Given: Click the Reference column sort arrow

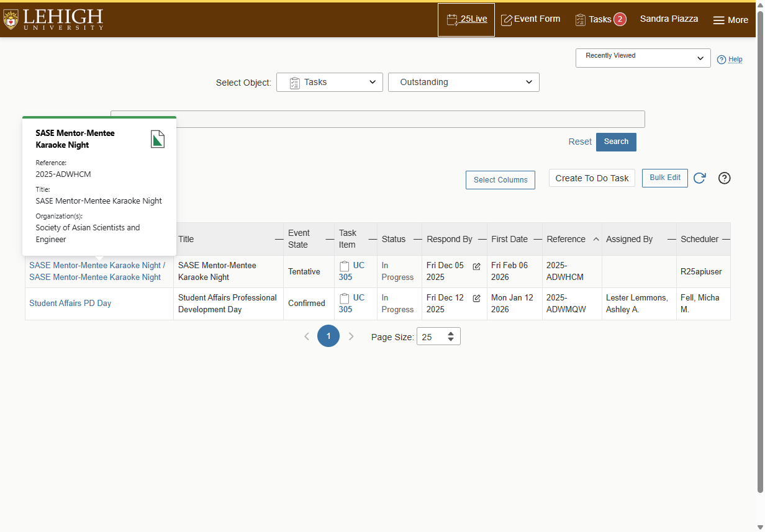Looking at the screenshot, I should pos(596,239).
